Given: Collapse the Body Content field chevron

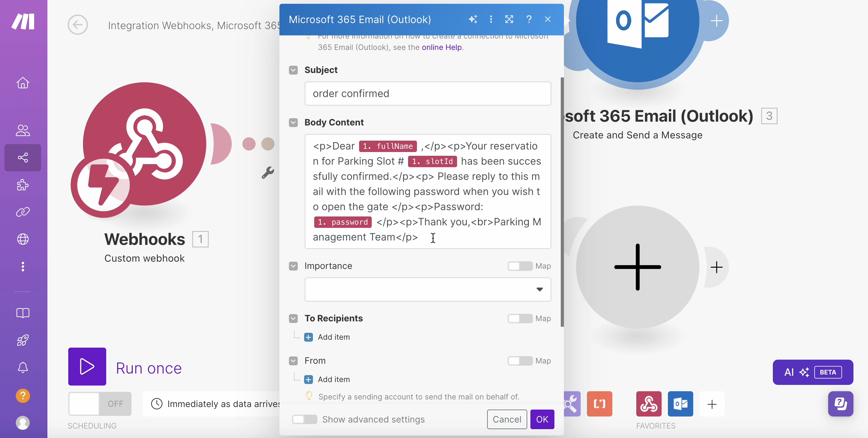Looking at the screenshot, I should [x=293, y=122].
